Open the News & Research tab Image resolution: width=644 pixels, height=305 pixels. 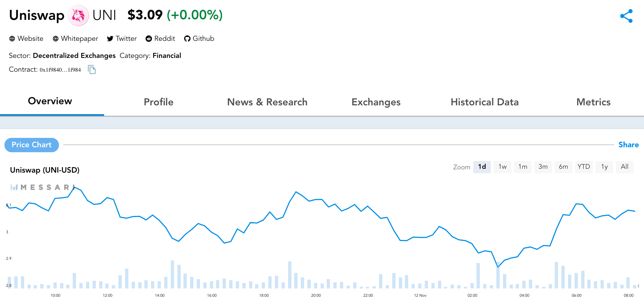click(267, 102)
